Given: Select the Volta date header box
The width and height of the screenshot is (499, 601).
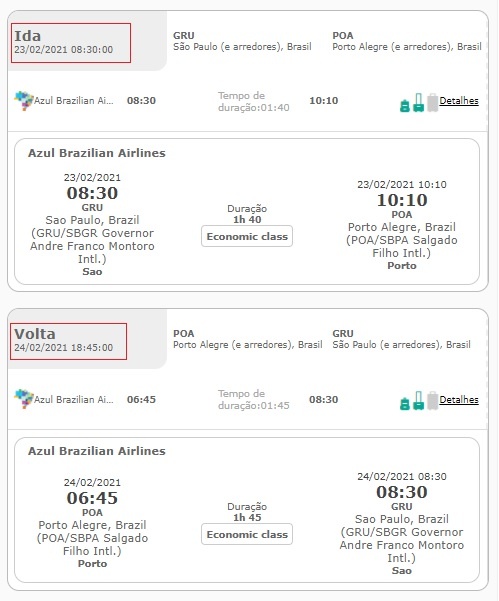Looking at the screenshot, I should click(69, 341).
